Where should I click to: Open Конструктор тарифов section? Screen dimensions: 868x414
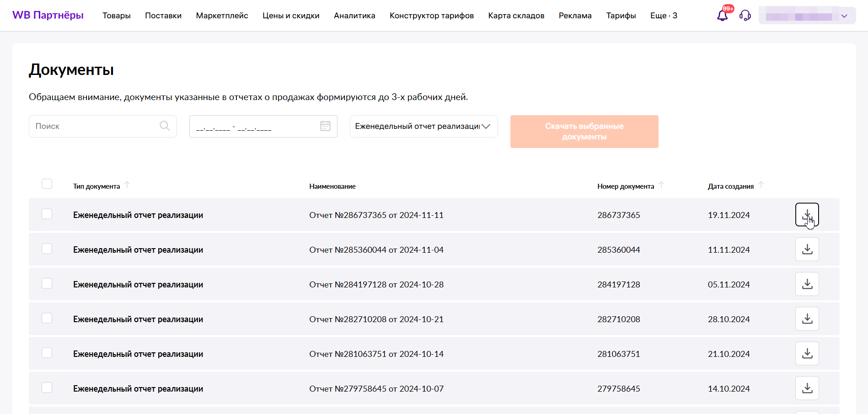click(432, 16)
